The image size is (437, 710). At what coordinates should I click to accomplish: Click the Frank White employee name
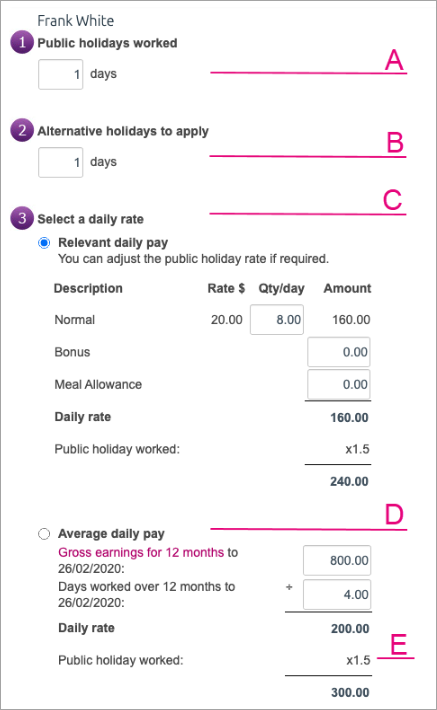(x=76, y=20)
